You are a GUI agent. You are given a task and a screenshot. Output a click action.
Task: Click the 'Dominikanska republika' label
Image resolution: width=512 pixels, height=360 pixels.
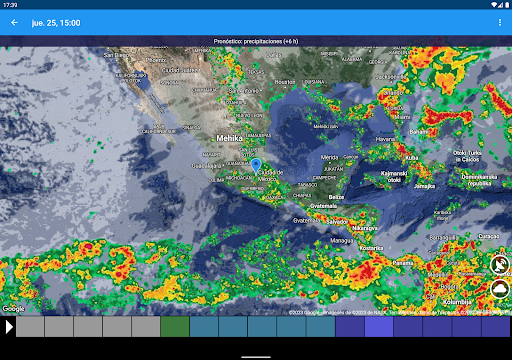(x=479, y=180)
